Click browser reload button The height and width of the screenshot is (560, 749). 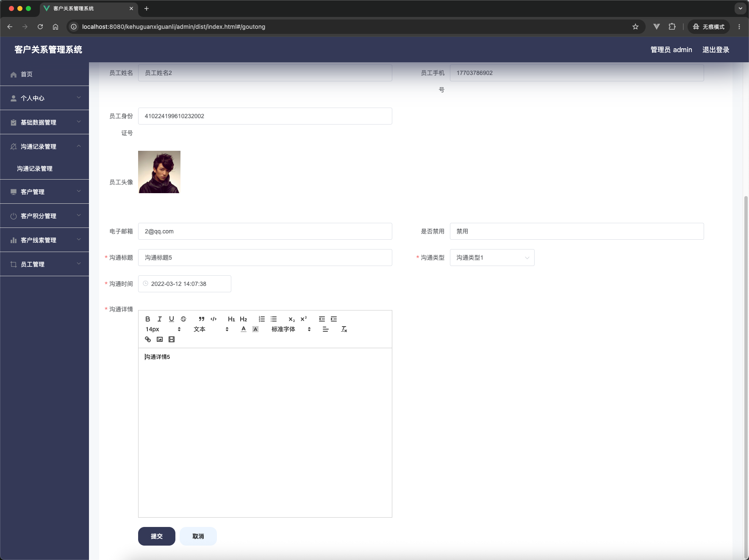(x=40, y=27)
